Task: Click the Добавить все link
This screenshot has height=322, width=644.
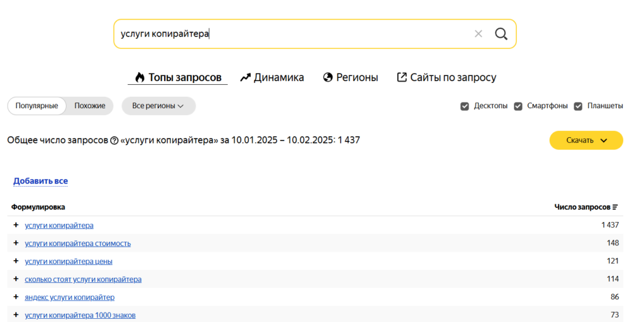Action: [41, 181]
